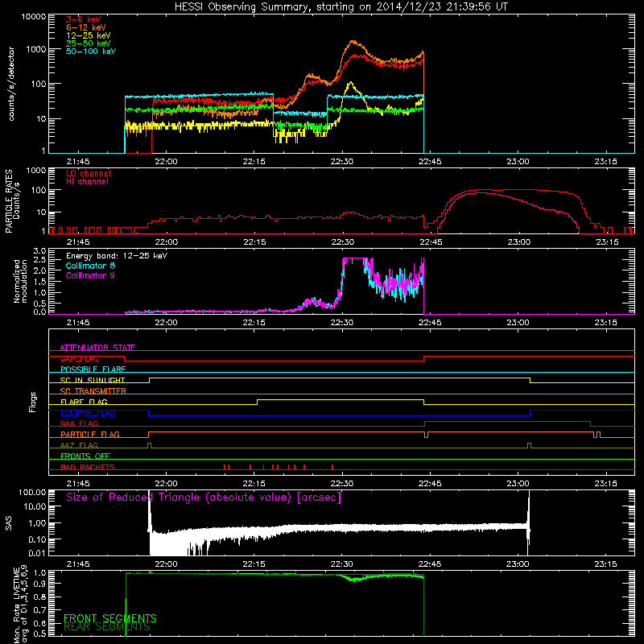Select the PARTICLE FLAG label

coord(90,434)
